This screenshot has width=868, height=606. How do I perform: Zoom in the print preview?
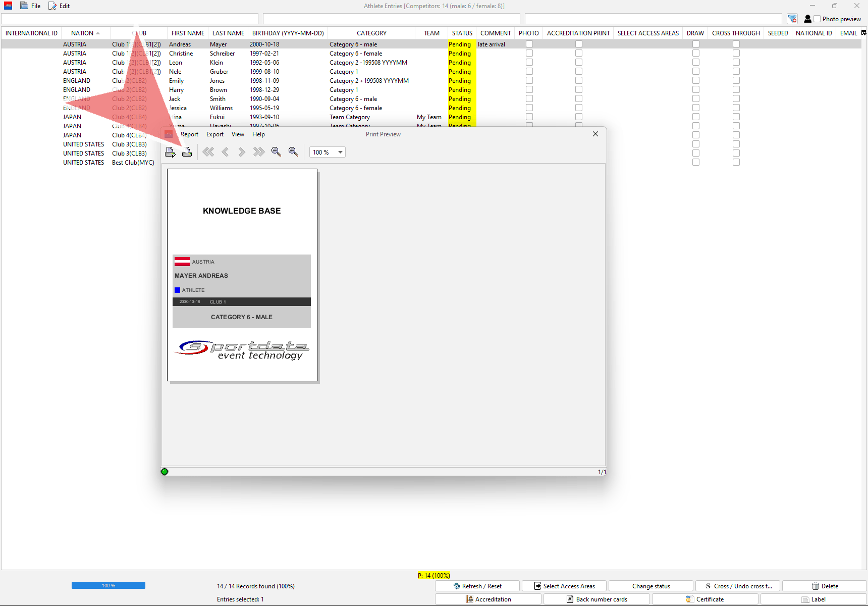coord(293,152)
